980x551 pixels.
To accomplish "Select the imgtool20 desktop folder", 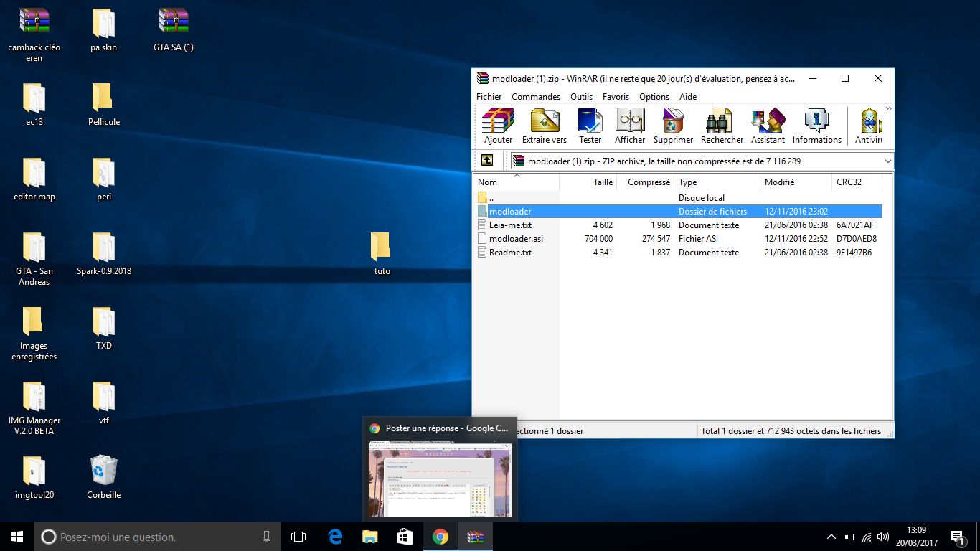I will 34,478.
